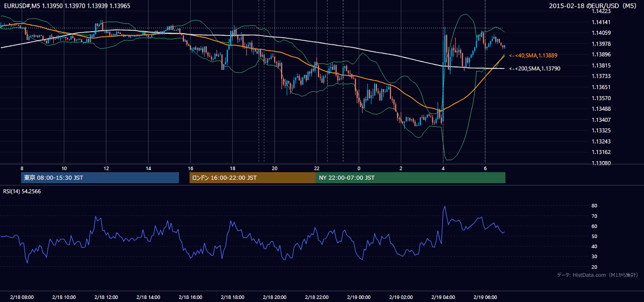Click hour tick 4 under price chart

click(443, 168)
